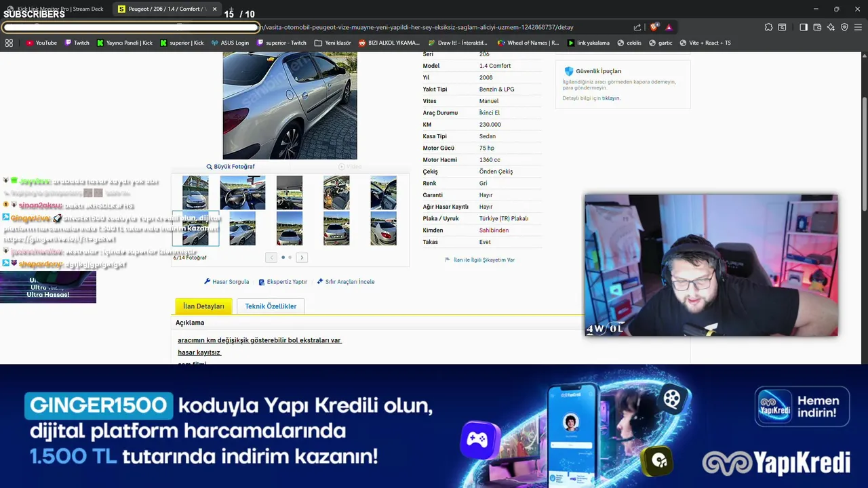
Task: Open the Leo AI sparkle icon
Action: click(831, 27)
